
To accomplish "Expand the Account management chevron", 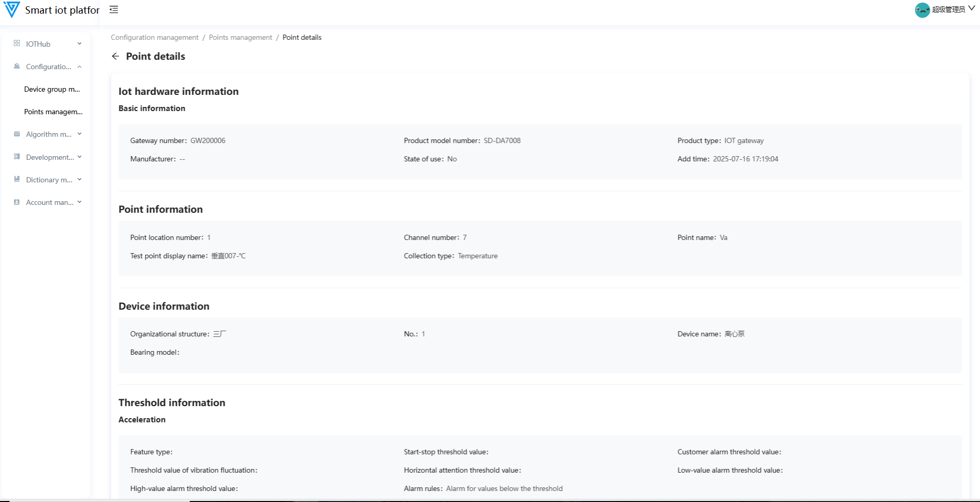I will pyautogui.click(x=80, y=202).
